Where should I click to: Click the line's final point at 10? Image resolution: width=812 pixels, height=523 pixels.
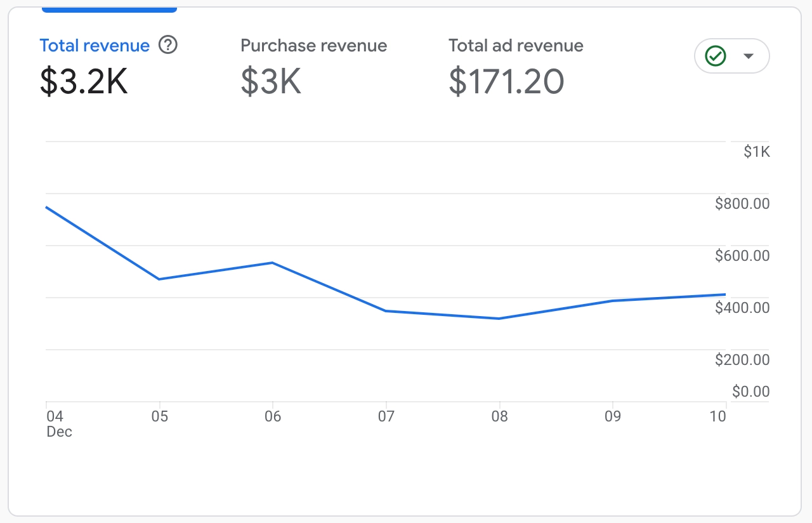[724, 295]
